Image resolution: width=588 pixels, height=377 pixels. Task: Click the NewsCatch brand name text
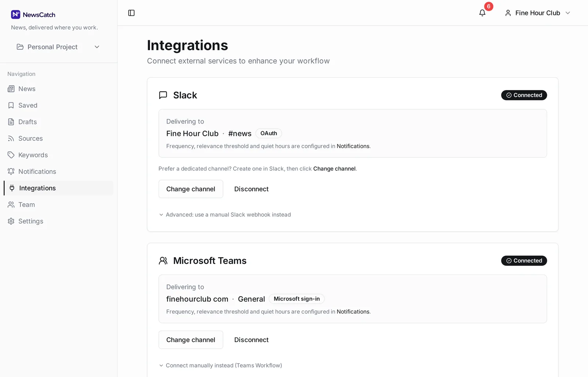point(39,15)
